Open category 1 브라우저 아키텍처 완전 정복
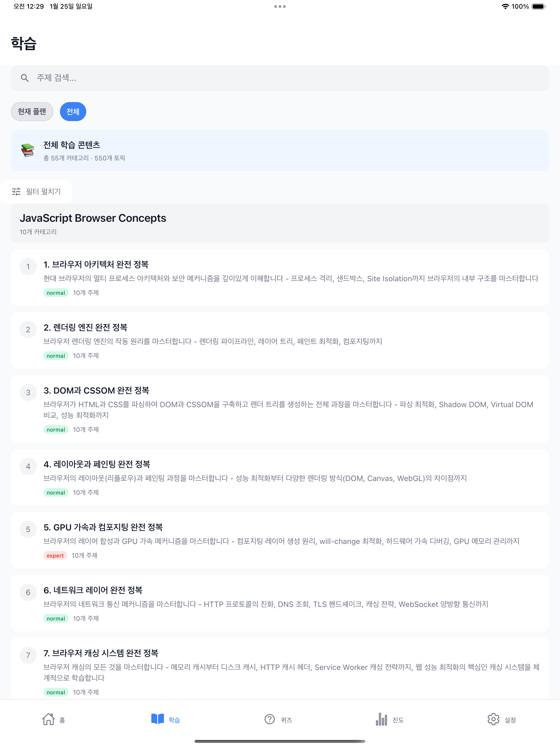This screenshot has width=560, height=747. pos(280,277)
